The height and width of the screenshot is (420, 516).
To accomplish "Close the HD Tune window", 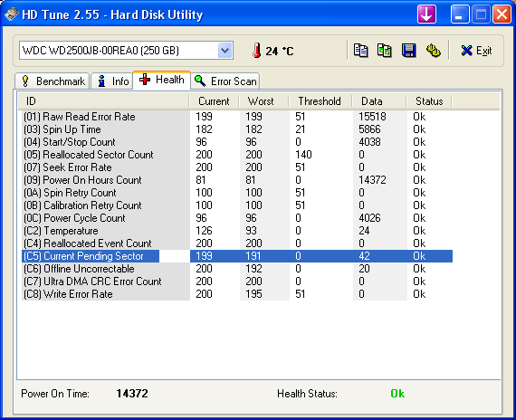I will tap(502, 14).
